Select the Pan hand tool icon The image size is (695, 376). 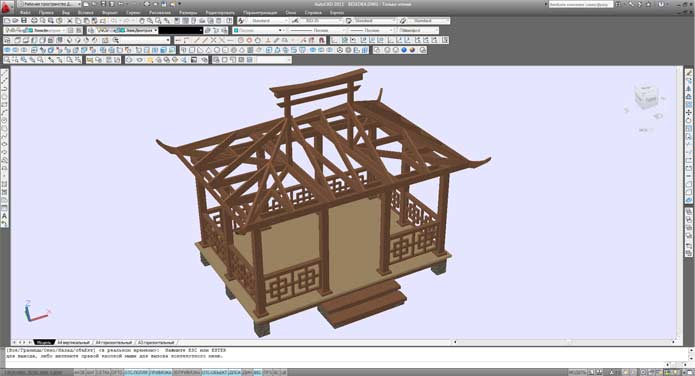click(x=142, y=21)
